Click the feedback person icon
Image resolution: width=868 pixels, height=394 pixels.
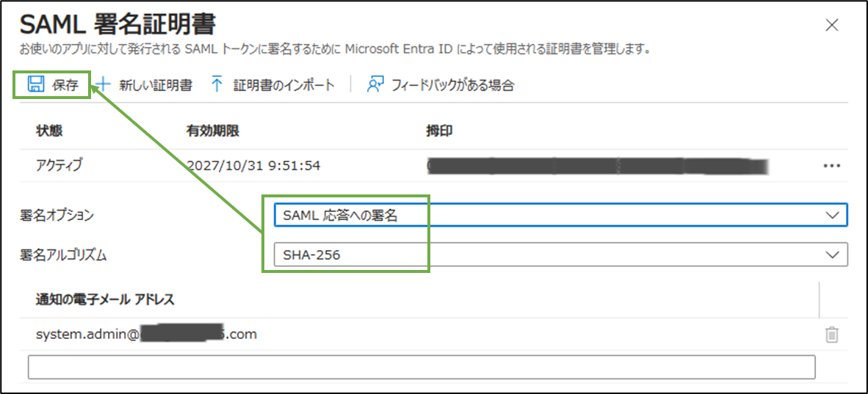click(x=375, y=84)
